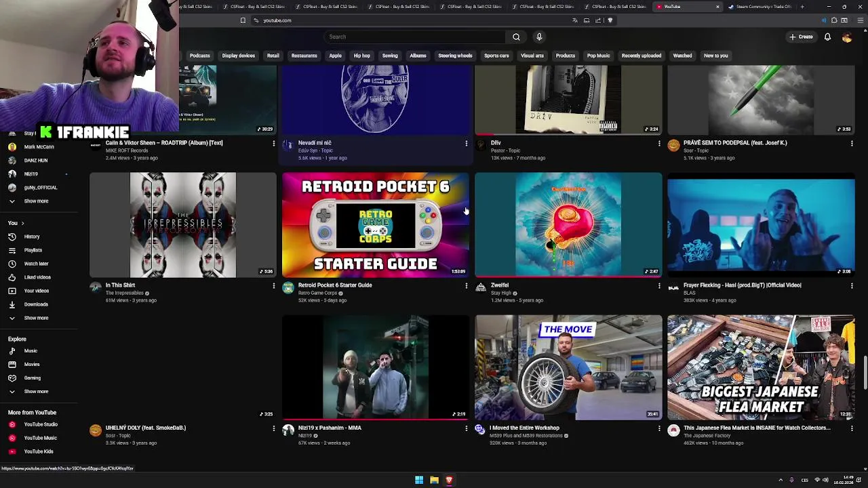Select the Restaurants filter chip
Viewport: 868px width, 488px height.
tap(304, 56)
